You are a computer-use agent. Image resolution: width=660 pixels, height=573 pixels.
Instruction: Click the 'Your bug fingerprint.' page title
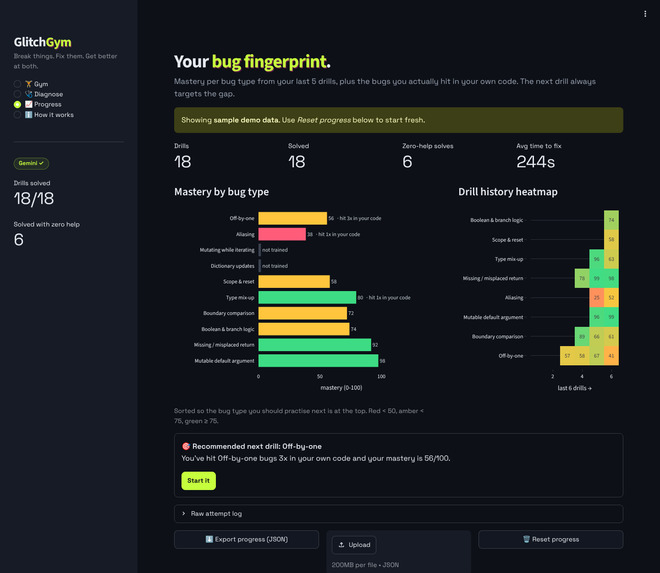click(x=252, y=62)
